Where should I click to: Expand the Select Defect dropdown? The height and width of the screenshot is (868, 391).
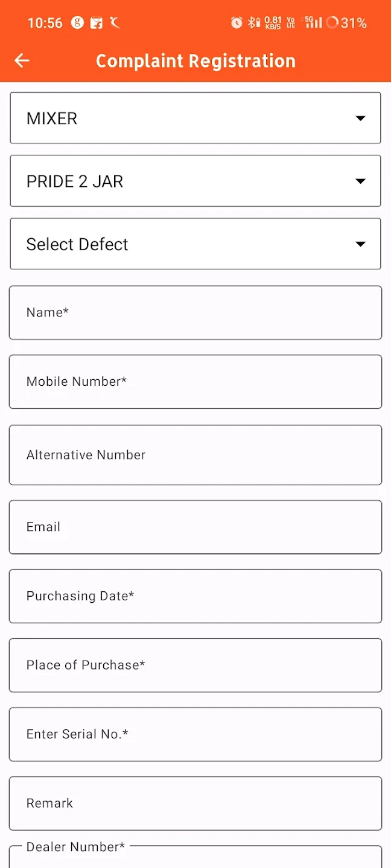(x=195, y=244)
